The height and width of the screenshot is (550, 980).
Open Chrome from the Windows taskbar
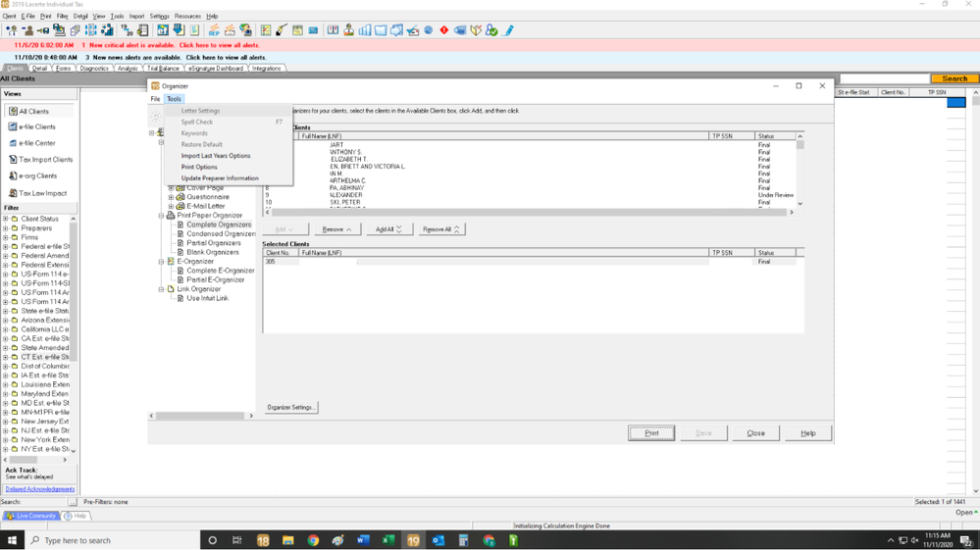(313, 540)
